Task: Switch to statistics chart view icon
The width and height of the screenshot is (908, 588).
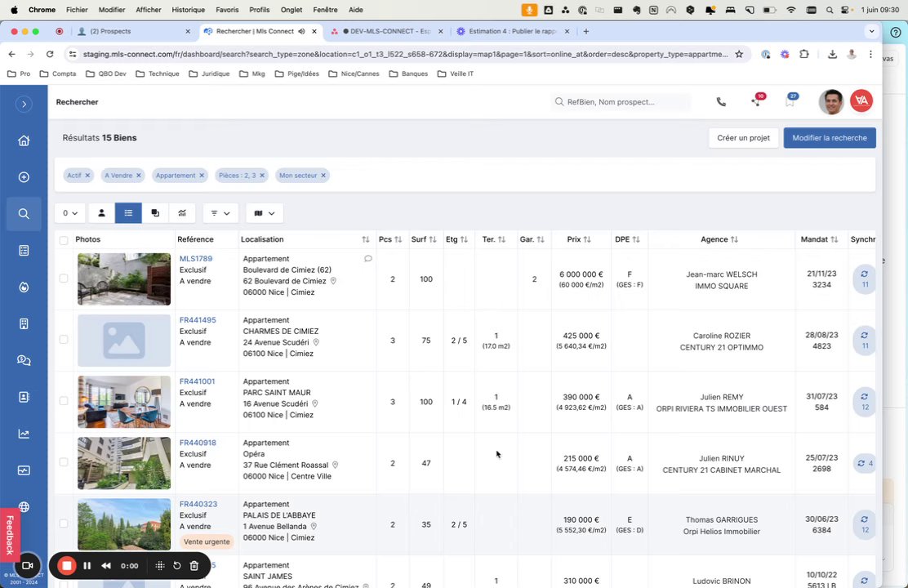Action: pyautogui.click(x=182, y=213)
